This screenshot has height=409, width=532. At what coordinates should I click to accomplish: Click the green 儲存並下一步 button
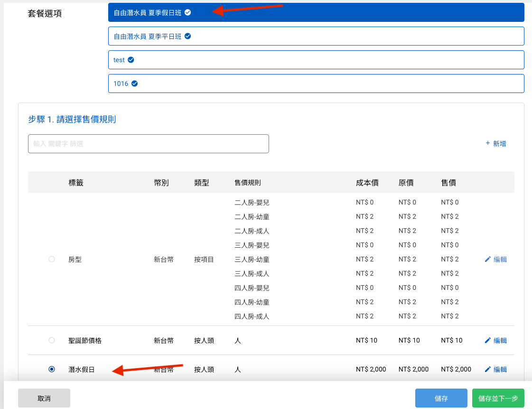[x=498, y=398]
